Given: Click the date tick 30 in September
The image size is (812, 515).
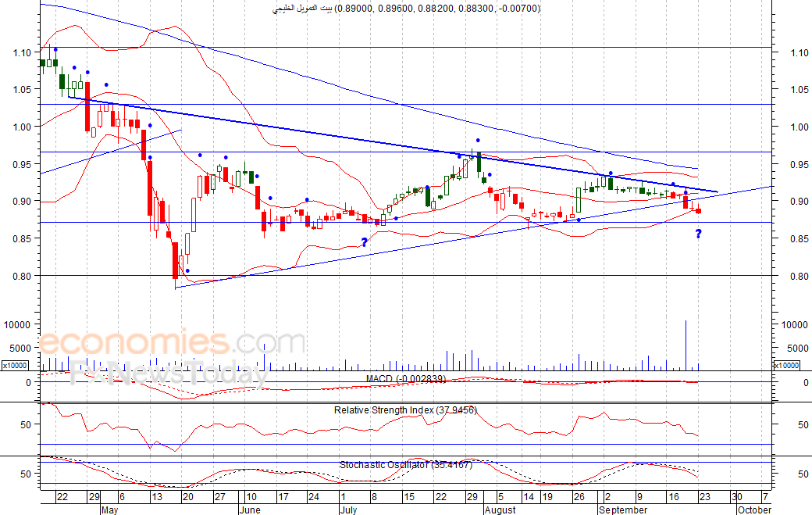Looking at the screenshot, I should pos(737,497).
